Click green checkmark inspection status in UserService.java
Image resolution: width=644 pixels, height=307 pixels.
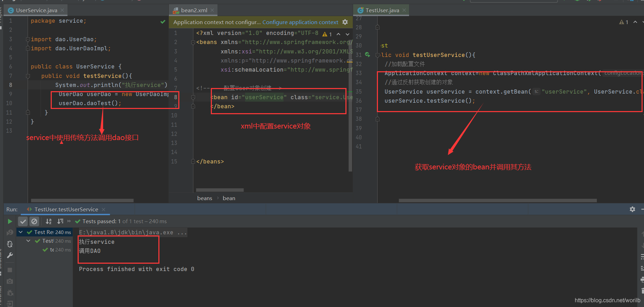163,22
